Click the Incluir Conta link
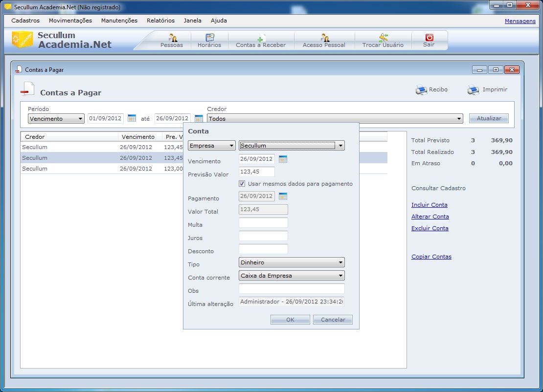The image size is (543, 392). pyautogui.click(x=430, y=205)
